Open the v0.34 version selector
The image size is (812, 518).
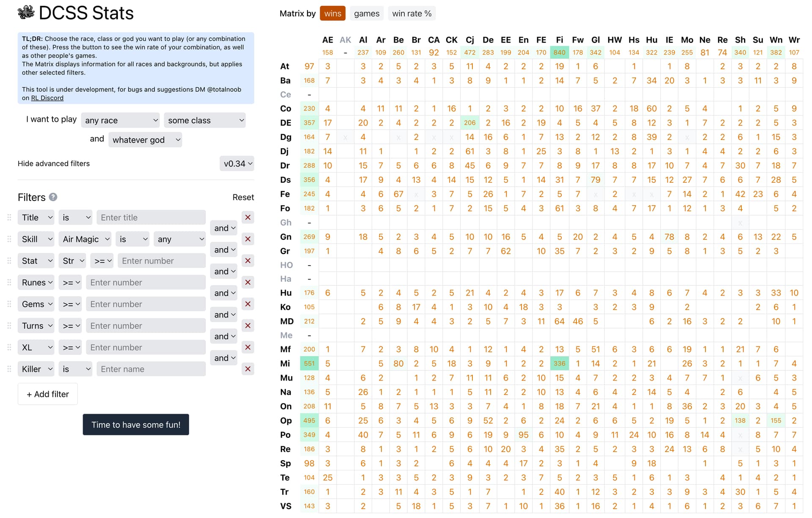point(237,164)
